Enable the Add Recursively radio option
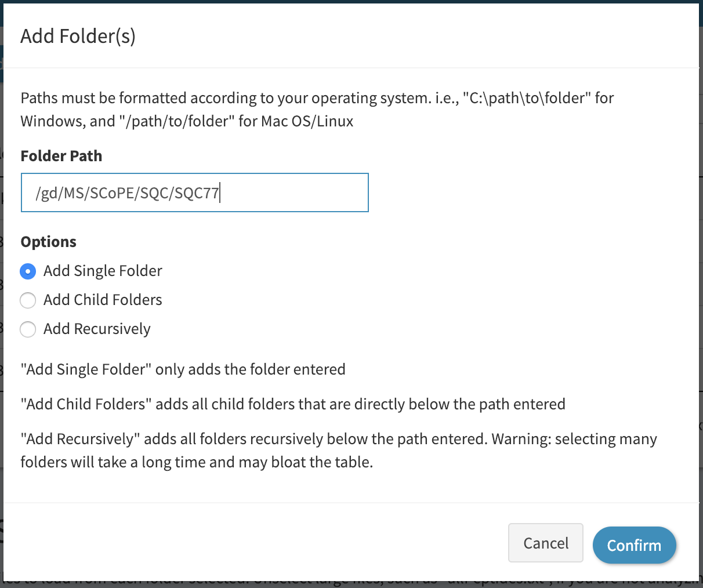This screenshot has width=703, height=588. [x=28, y=329]
